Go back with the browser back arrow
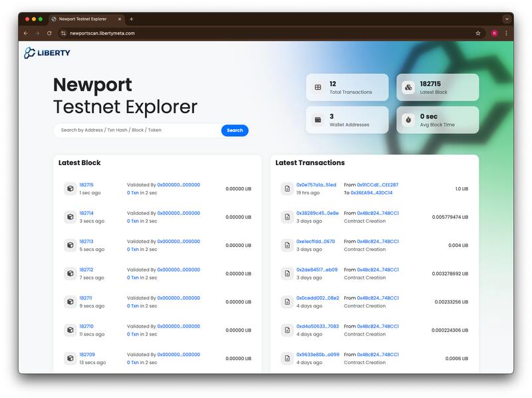Viewport: 532px width, 398px height. click(x=26, y=33)
